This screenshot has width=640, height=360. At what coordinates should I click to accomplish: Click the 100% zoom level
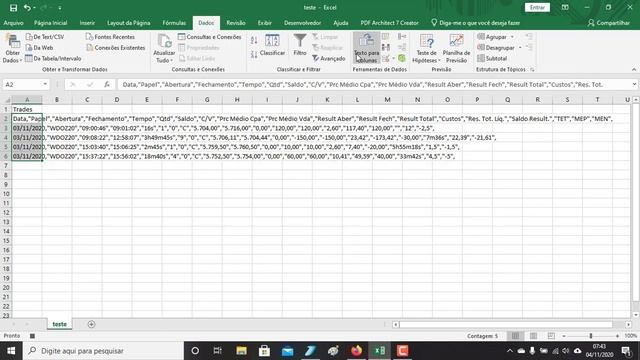point(631,336)
